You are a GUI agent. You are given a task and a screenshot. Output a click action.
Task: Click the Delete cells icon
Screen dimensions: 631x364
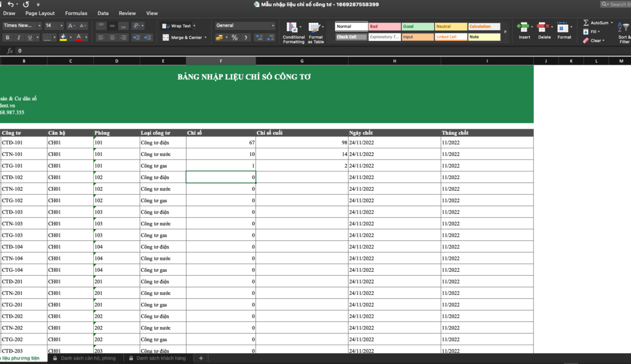pos(544,30)
